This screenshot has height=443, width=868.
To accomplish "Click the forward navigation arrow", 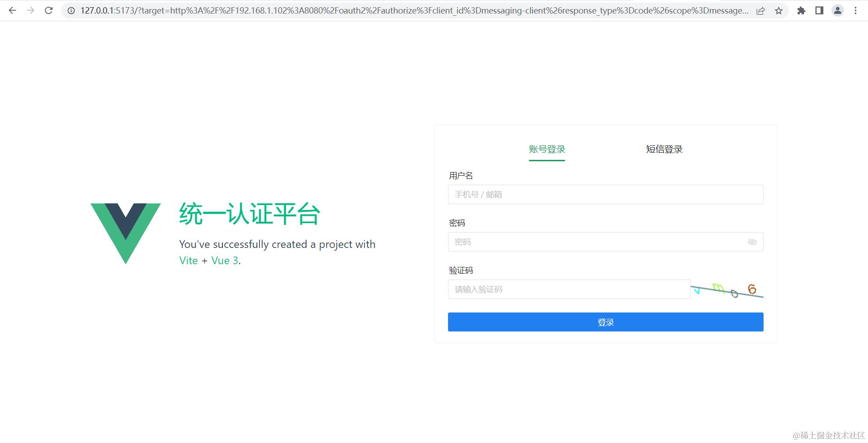I will (x=30, y=10).
